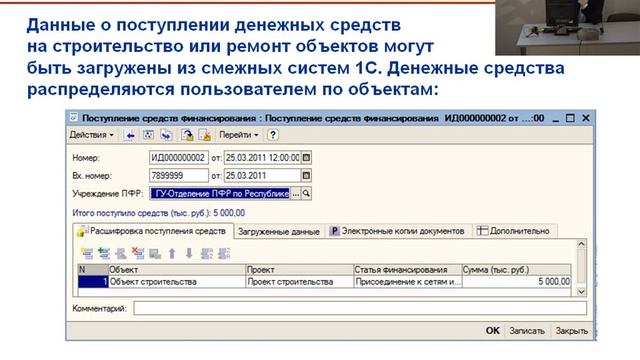The width and height of the screenshot is (640, 360).
Task: Click the reread/refresh document toolbar icon
Action: point(149,135)
